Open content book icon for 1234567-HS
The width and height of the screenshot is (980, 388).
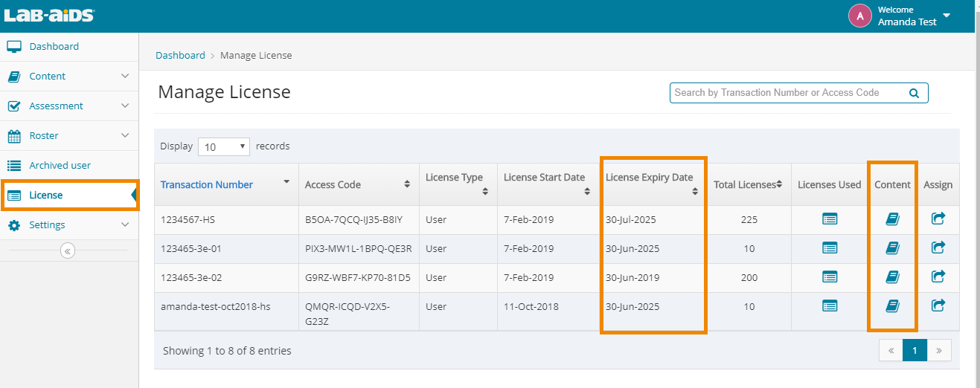(x=892, y=219)
